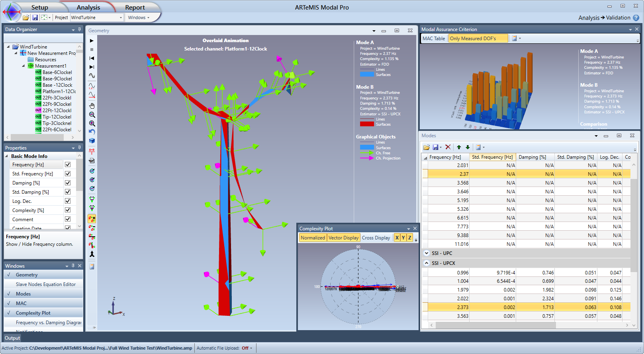Click the blue 3D cube view icon
This screenshot has height=354, width=644.
click(92, 141)
